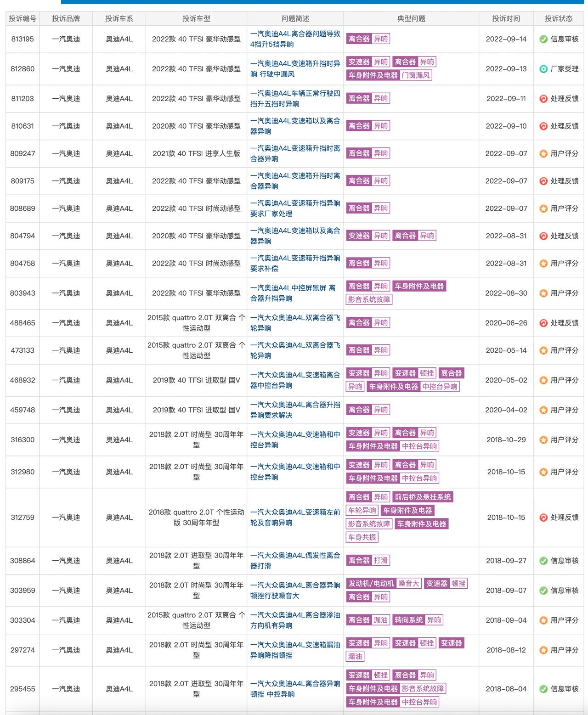Viewport: 588px width, 715px height.
Task: Click the 信息审核 check icon in row 308864
Action: [x=543, y=561]
